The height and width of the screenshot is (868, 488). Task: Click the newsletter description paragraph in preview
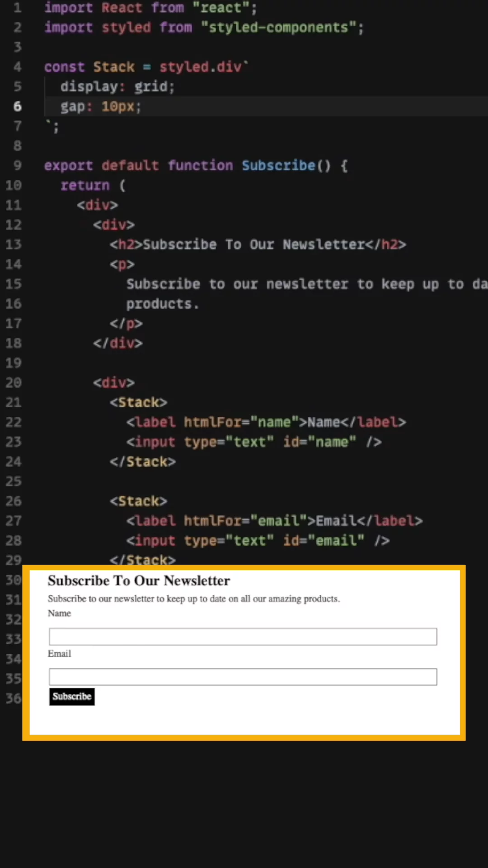pos(193,599)
